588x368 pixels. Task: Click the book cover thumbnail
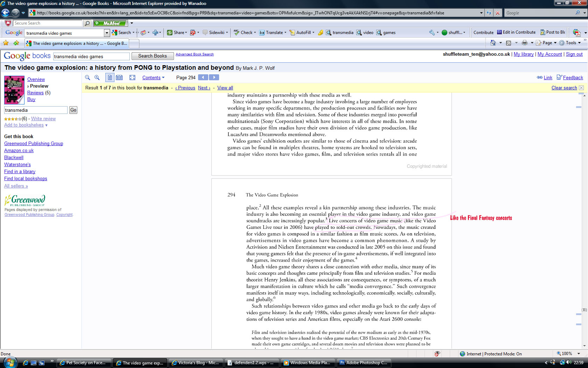pyautogui.click(x=14, y=90)
